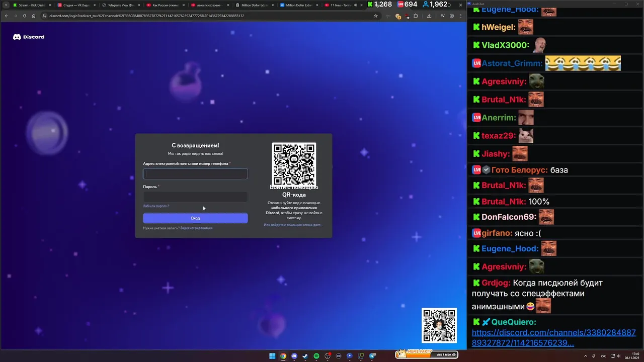Open Steam from the taskbar

[x=305, y=356]
